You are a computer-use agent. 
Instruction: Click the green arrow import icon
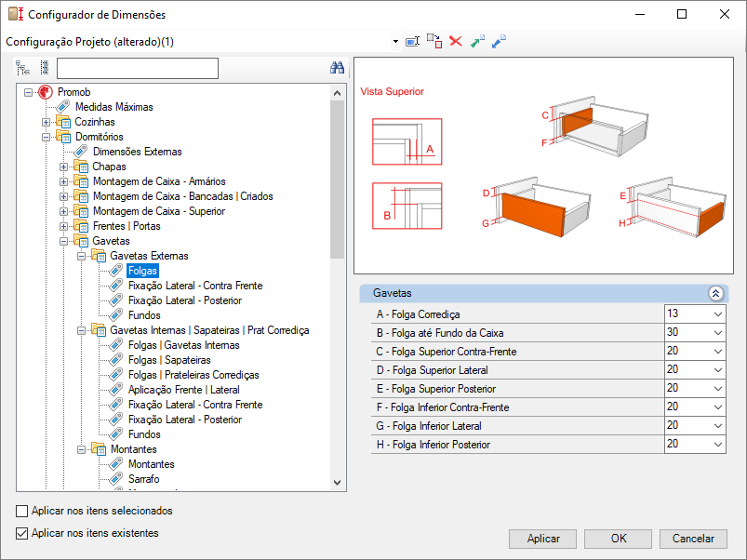(x=477, y=41)
